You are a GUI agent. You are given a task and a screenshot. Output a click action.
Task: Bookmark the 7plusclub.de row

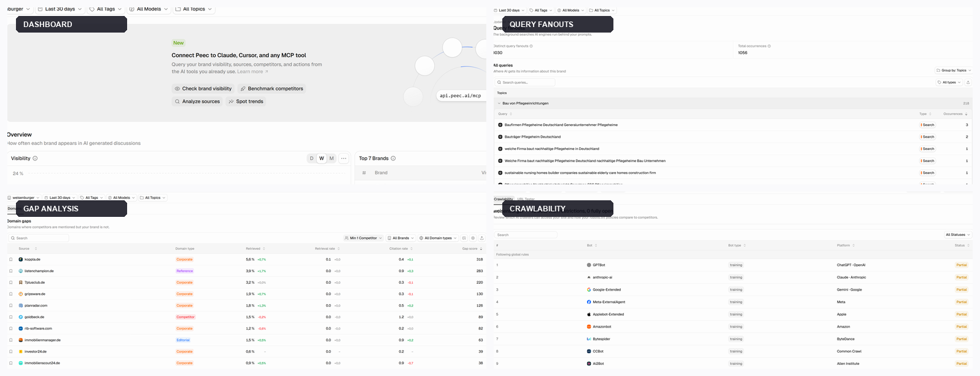coord(11,283)
